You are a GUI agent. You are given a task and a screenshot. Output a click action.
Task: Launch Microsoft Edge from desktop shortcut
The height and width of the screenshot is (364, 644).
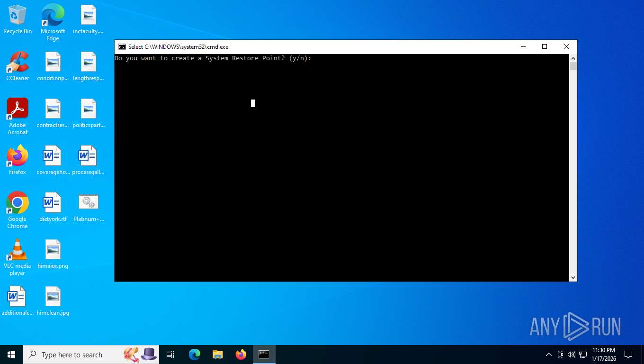pos(53,22)
